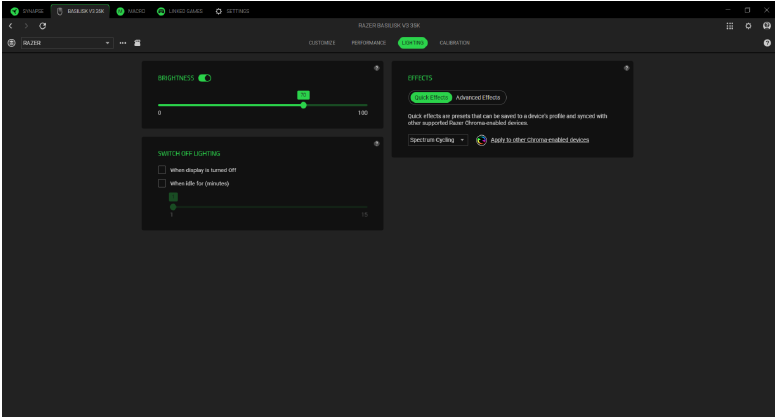The width and height of the screenshot is (775, 417).
Task: Select the Lighting section
Action: click(413, 43)
